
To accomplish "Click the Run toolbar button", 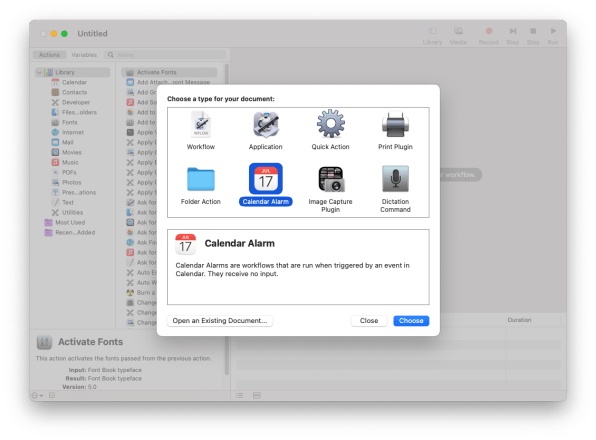I will 553,36.
